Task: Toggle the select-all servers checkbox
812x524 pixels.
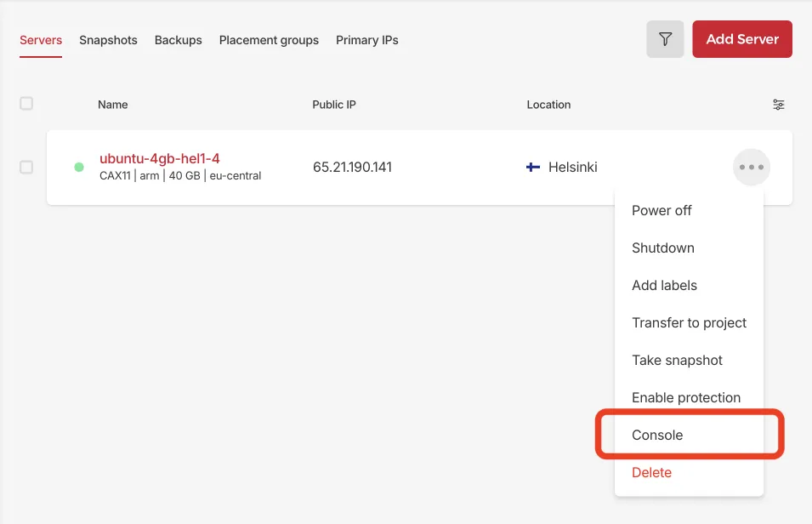Action: point(26,104)
